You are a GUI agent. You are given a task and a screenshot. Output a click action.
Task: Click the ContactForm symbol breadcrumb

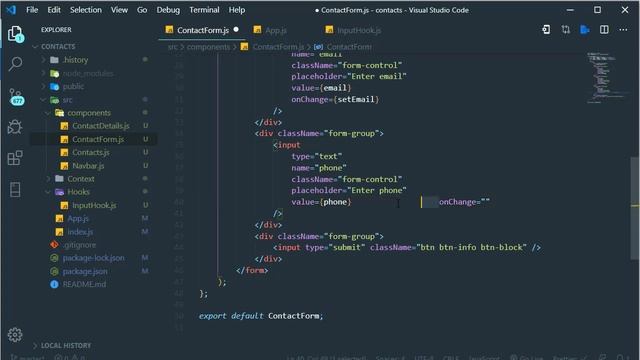[x=349, y=47]
